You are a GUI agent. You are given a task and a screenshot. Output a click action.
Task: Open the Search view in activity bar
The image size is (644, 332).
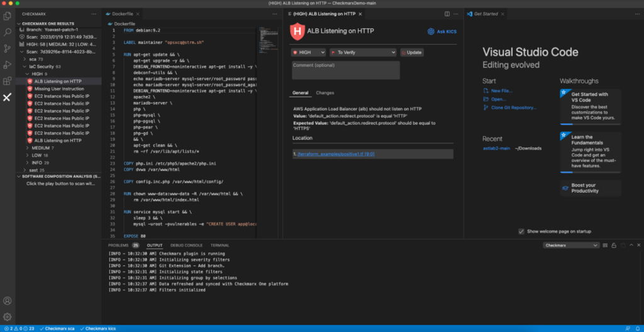pos(8,32)
